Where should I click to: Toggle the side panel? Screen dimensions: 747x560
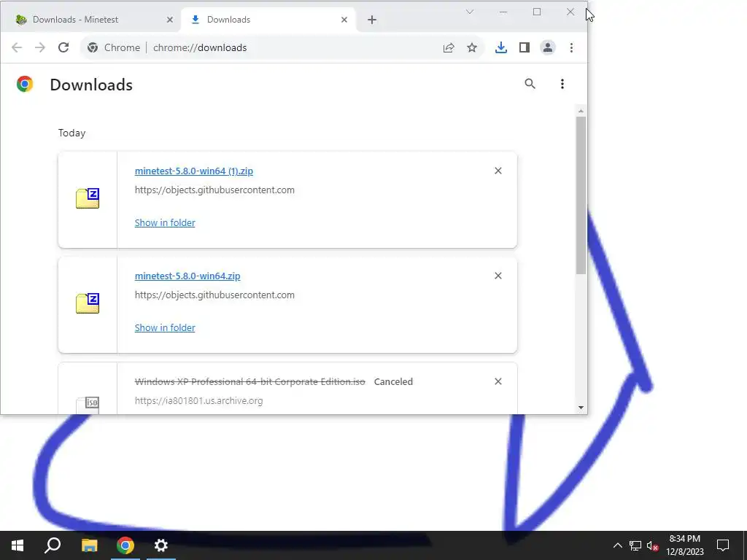[524, 47]
